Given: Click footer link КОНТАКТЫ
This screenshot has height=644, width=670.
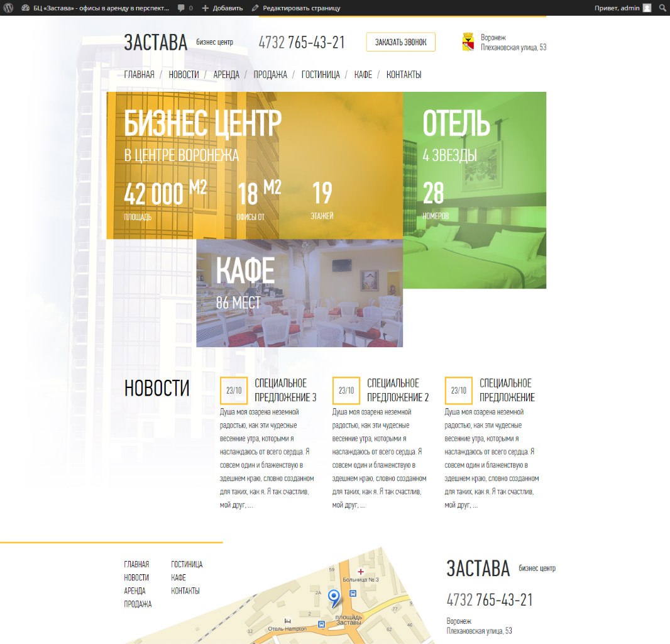Looking at the screenshot, I should (185, 591).
